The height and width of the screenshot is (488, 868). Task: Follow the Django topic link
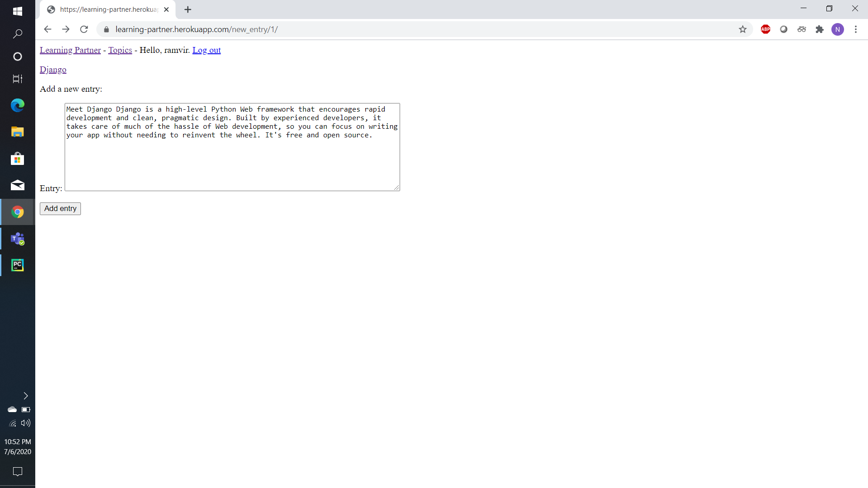click(x=53, y=69)
